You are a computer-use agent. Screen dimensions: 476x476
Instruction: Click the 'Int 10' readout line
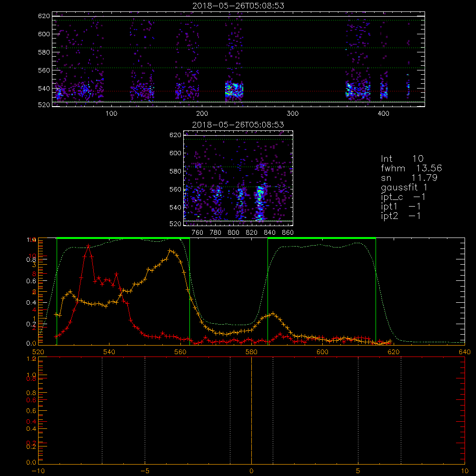[x=402, y=159]
